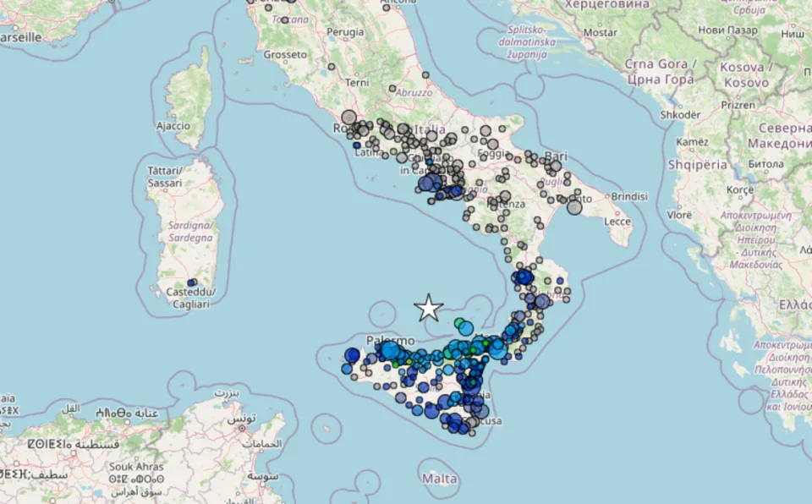Click the Shqipëria country label
The width and height of the screenshot is (812, 504).
coord(697,165)
